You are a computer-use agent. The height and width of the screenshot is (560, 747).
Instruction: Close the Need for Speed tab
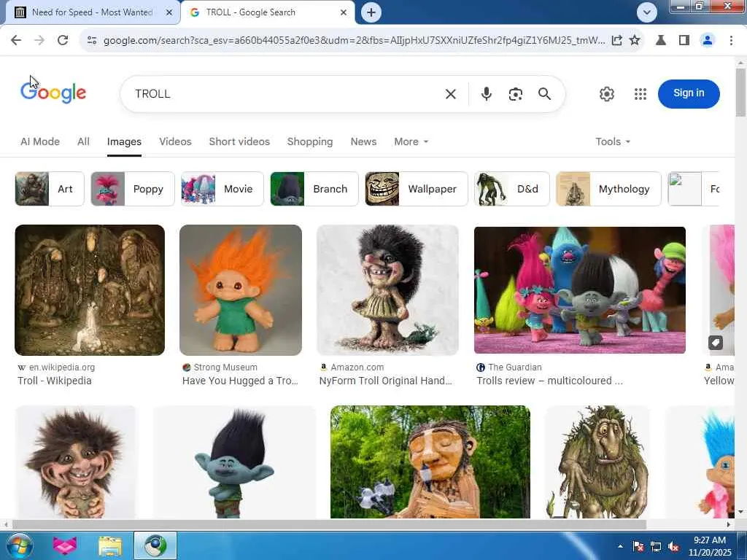[169, 12]
